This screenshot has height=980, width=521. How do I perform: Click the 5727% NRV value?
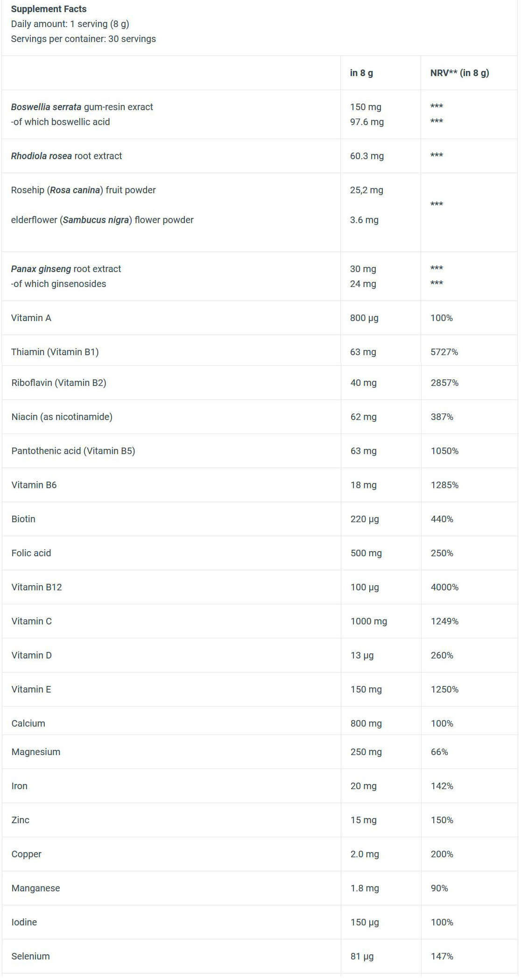(x=444, y=352)
